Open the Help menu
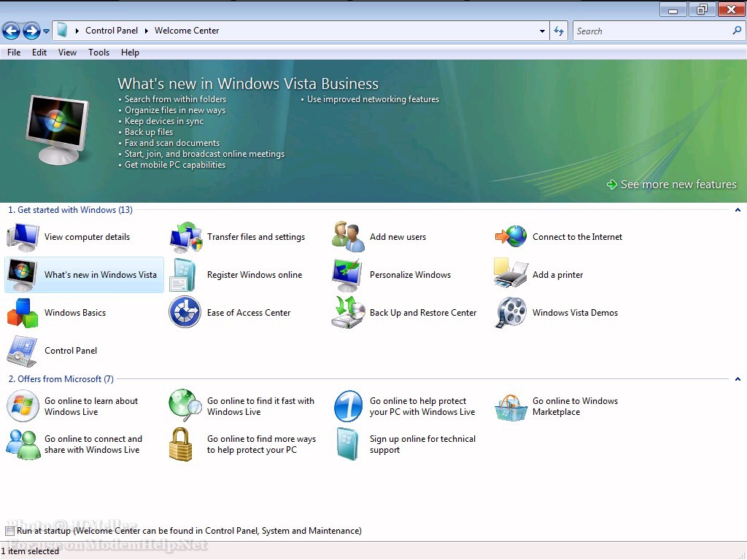747x560 pixels. pyautogui.click(x=130, y=52)
